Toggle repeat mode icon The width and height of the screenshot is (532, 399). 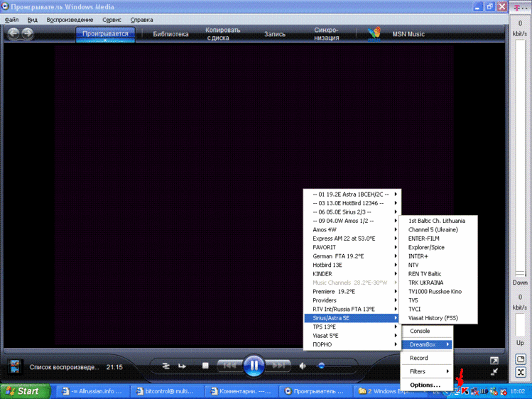point(183,366)
